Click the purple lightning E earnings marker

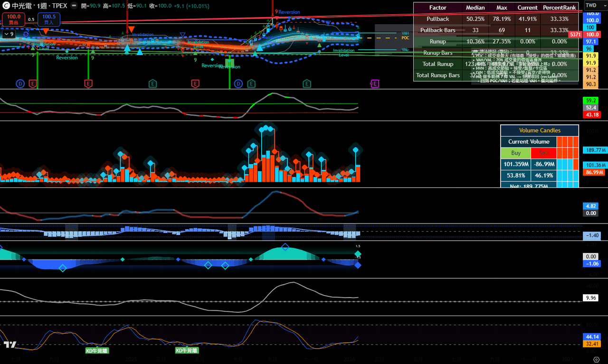pos(374,84)
